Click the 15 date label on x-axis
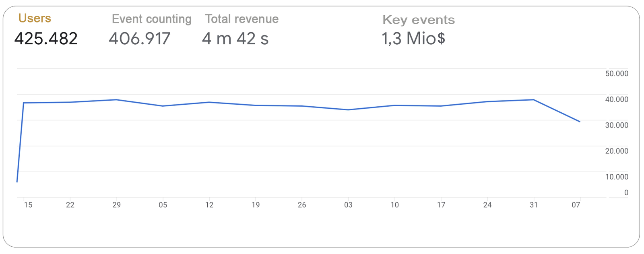 (x=28, y=205)
